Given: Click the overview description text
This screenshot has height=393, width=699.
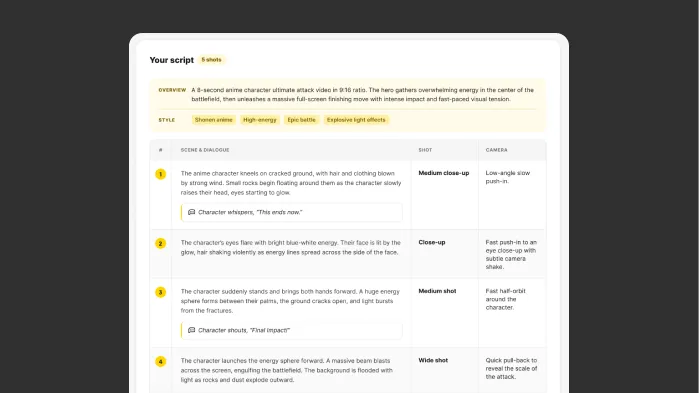Looking at the screenshot, I should pyautogui.click(x=362, y=94).
